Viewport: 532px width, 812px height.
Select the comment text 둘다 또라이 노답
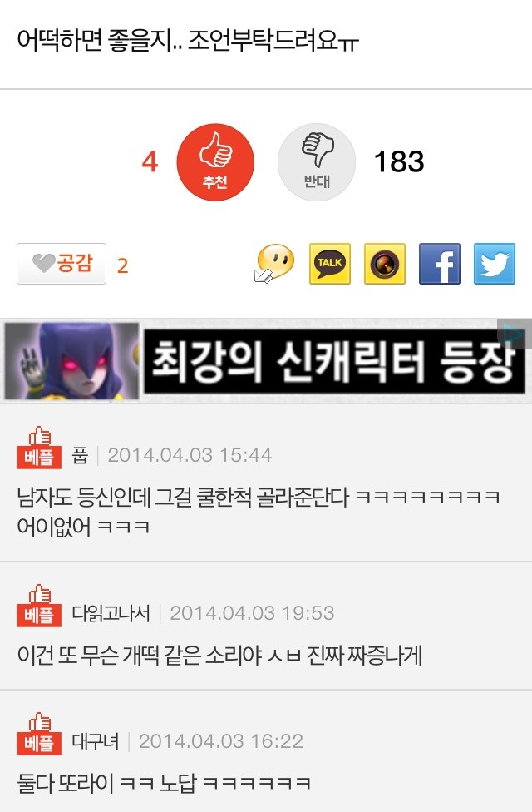pyautogui.click(x=164, y=783)
